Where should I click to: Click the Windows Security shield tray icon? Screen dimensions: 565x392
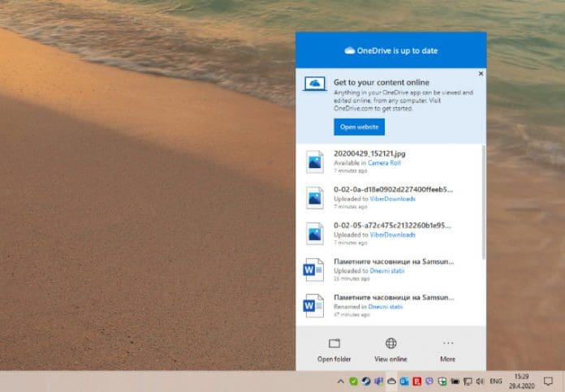442,381
